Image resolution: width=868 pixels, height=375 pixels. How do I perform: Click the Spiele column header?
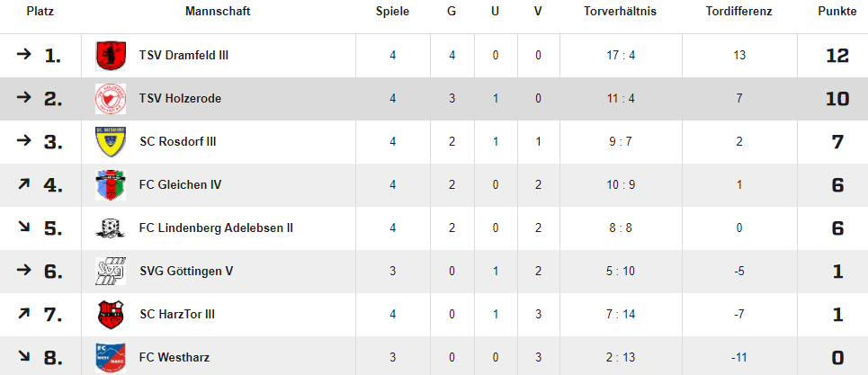coord(392,12)
